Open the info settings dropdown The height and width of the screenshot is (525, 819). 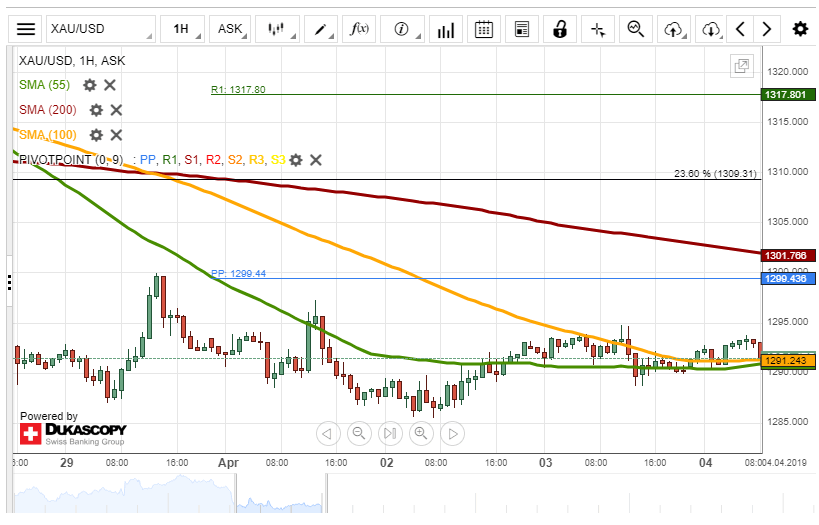coord(402,29)
